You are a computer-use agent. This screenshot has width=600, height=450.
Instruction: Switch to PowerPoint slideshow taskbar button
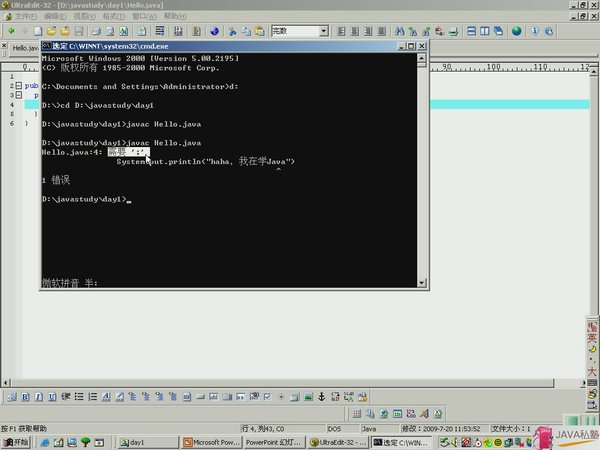tap(275, 442)
